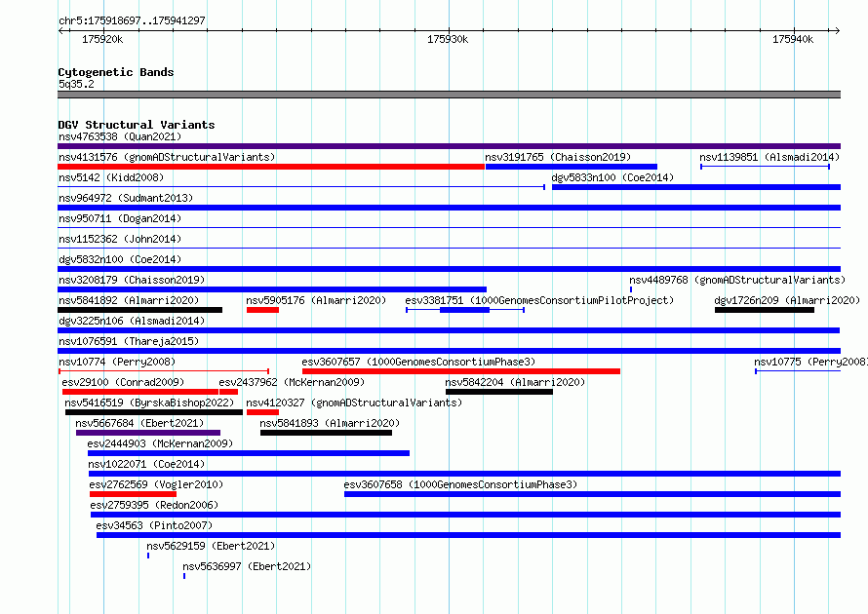Click nsv5667684 (Ebert2021) variant label
The image size is (868, 614).
click(x=139, y=423)
